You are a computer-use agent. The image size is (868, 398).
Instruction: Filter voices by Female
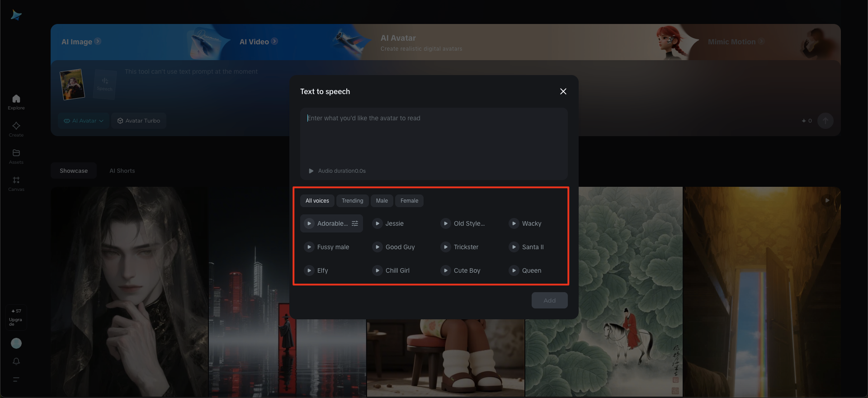point(410,201)
